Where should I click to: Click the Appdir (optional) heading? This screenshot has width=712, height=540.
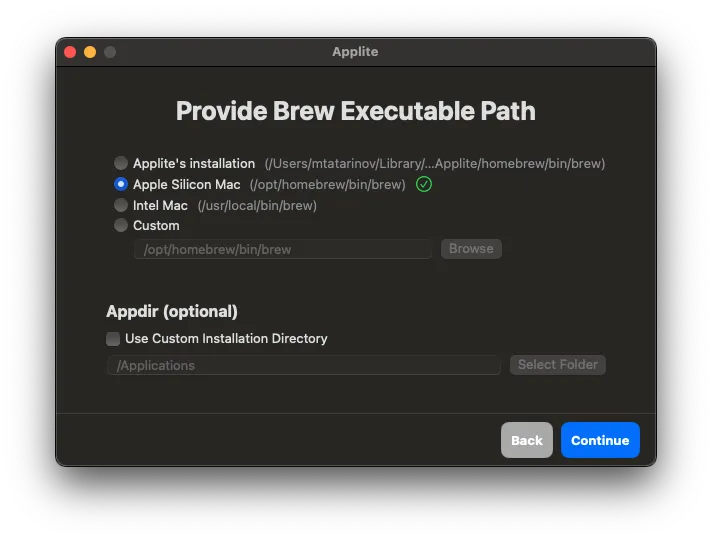pos(172,312)
